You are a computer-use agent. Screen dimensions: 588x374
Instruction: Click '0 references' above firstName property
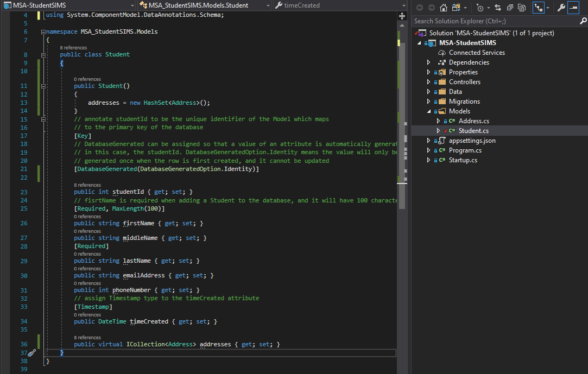[87, 216]
